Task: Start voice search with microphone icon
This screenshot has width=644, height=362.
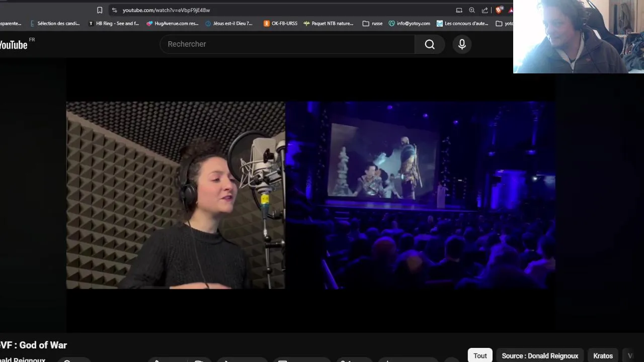Action: 462,44
